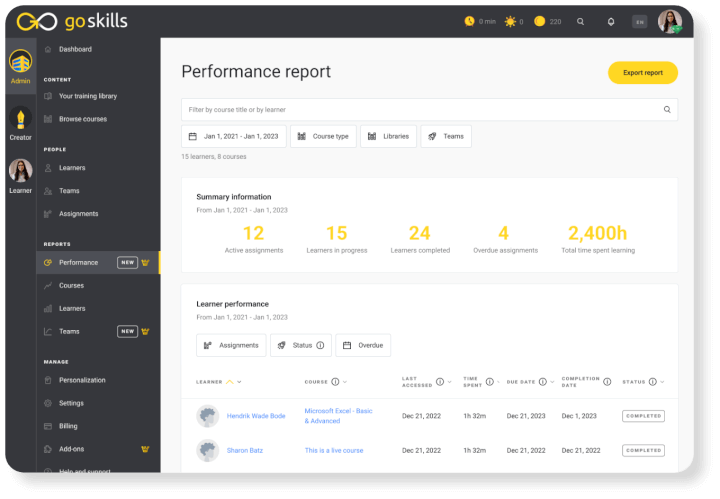Show info for Due date column
This screenshot has height=499, width=720.
pos(543,382)
